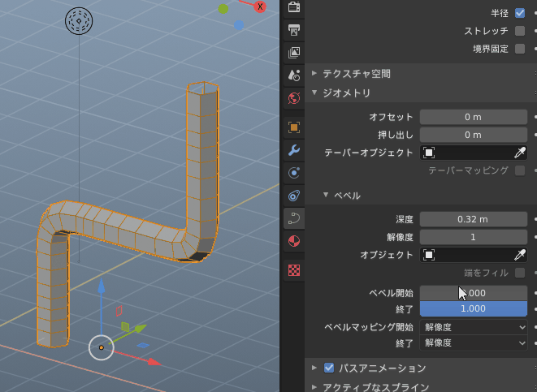Expand the テクスチャ空間 panel

314,73
